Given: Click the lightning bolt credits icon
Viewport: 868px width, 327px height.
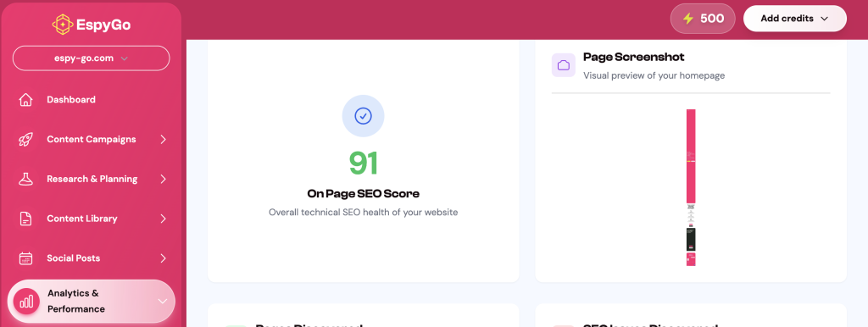Looking at the screenshot, I should point(688,19).
